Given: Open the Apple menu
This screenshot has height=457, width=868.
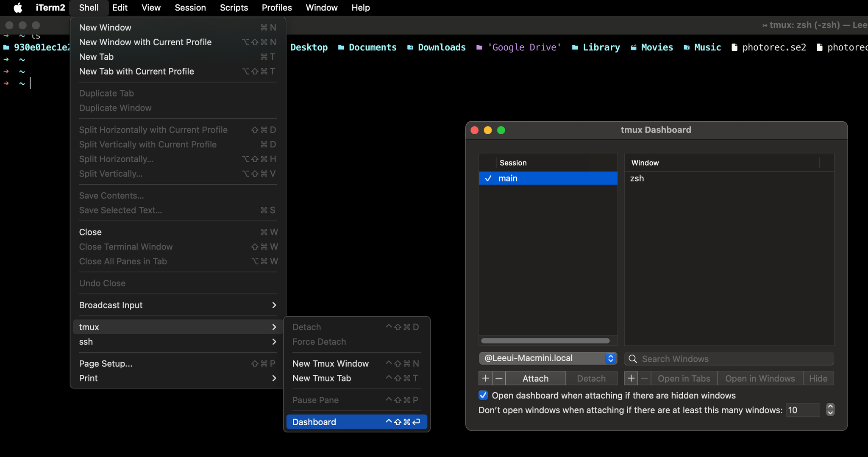Looking at the screenshot, I should 18,8.
